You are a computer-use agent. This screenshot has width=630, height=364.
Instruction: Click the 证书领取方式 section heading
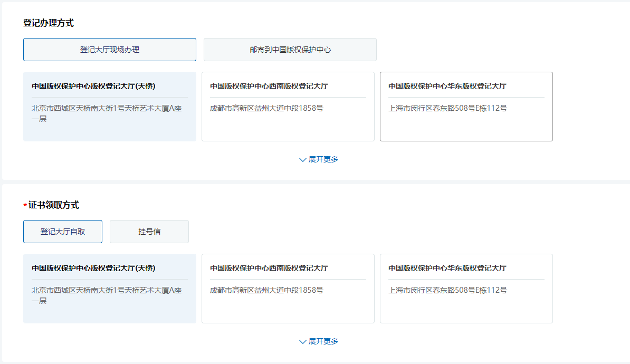point(53,205)
